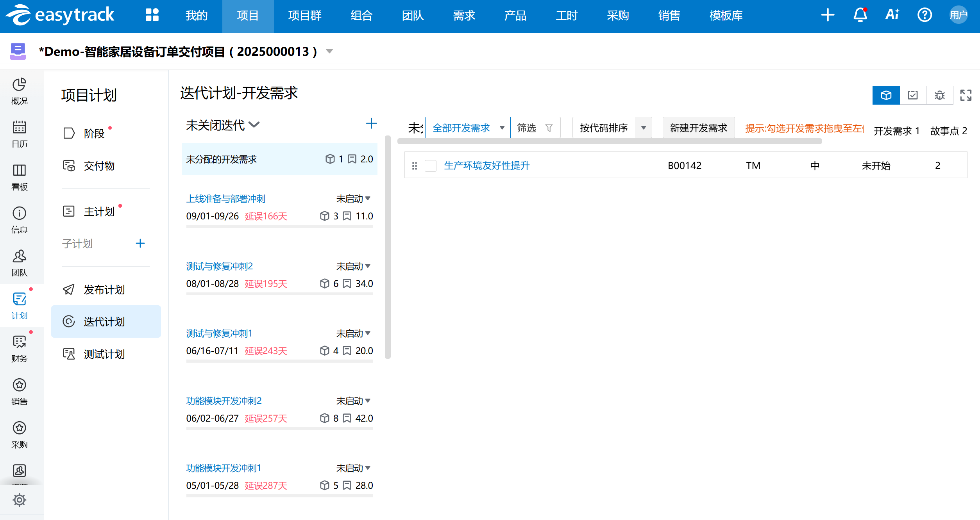This screenshot has height=520, width=980.
Task: Enter fullscreen with expand icon
Action: point(966,95)
